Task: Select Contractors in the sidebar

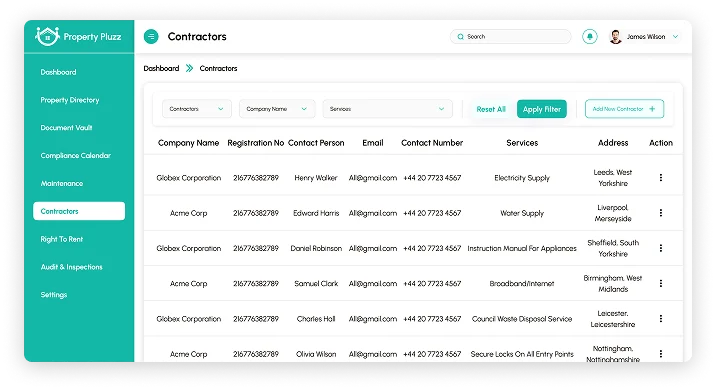Action: pyautogui.click(x=79, y=211)
